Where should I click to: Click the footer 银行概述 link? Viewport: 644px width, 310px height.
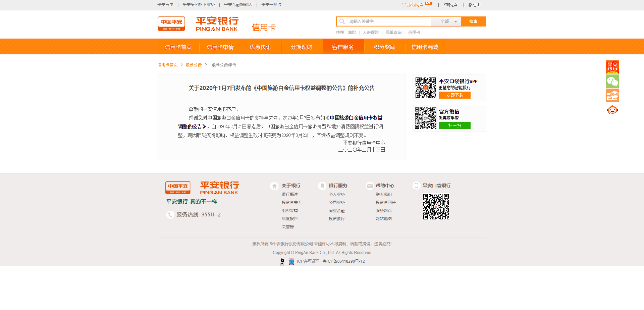point(290,195)
